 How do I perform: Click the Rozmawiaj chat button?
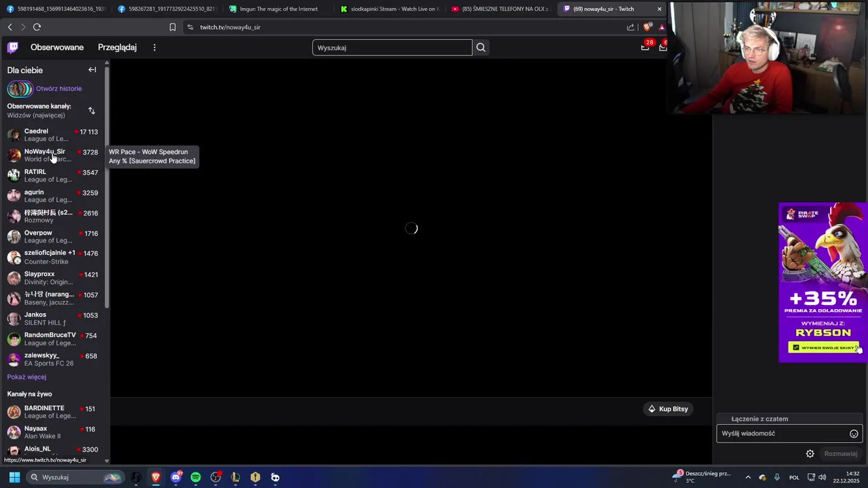tap(841, 453)
